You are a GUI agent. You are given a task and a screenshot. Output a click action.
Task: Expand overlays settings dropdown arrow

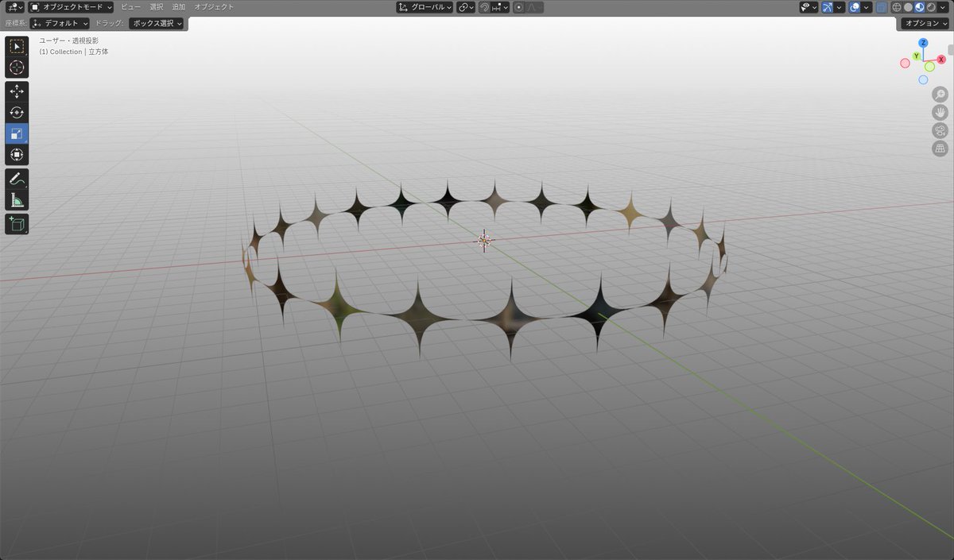(867, 7)
